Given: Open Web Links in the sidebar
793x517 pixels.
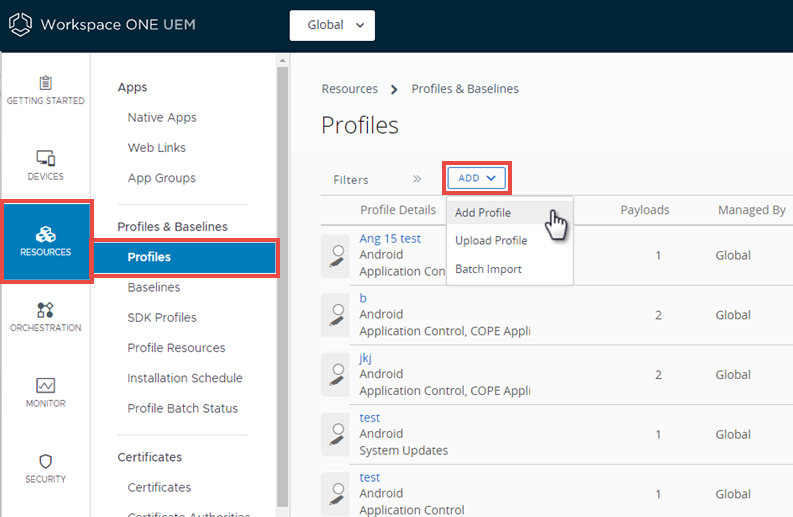Looking at the screenshot, I should click(x=157, y=148).
